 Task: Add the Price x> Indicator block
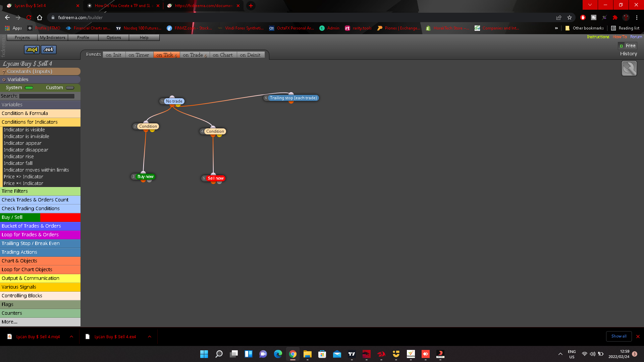(x=23, y=177)
